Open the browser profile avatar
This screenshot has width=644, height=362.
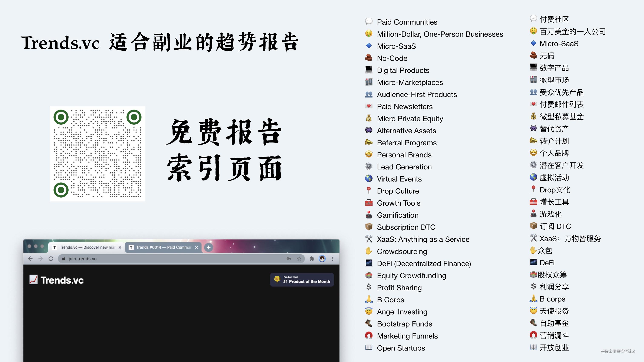(x=322, y=259)
